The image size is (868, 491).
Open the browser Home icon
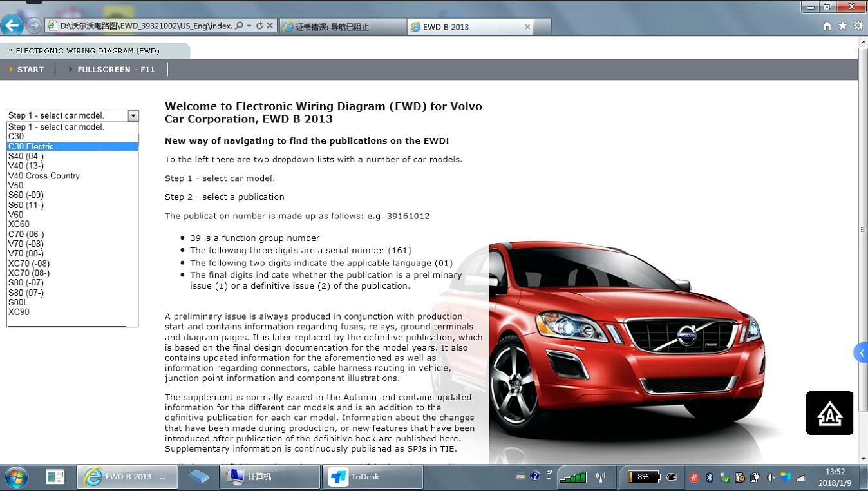click(x=827, y=26)
